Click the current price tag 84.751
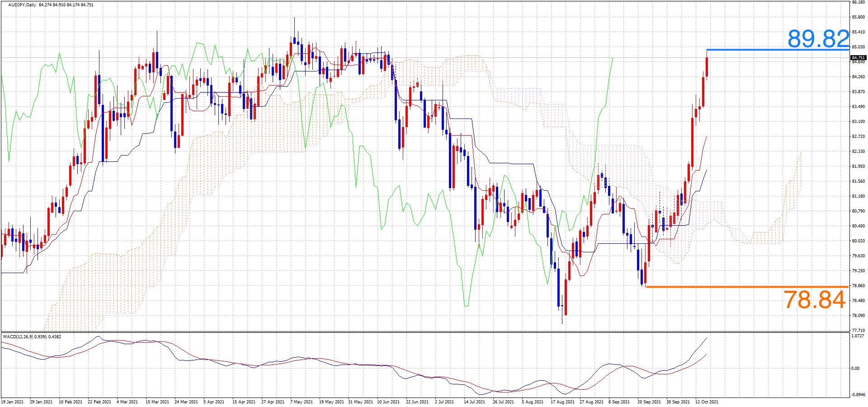 tap(858, 58)
